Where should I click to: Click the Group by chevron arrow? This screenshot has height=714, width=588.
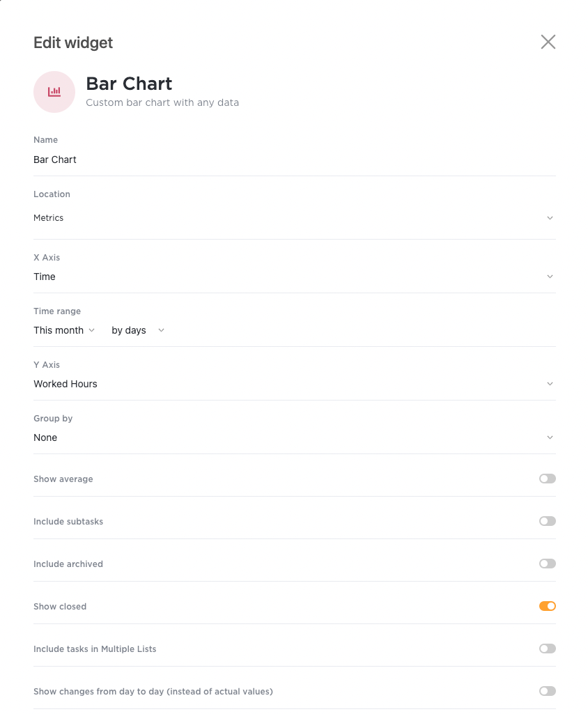coord(550,437)
